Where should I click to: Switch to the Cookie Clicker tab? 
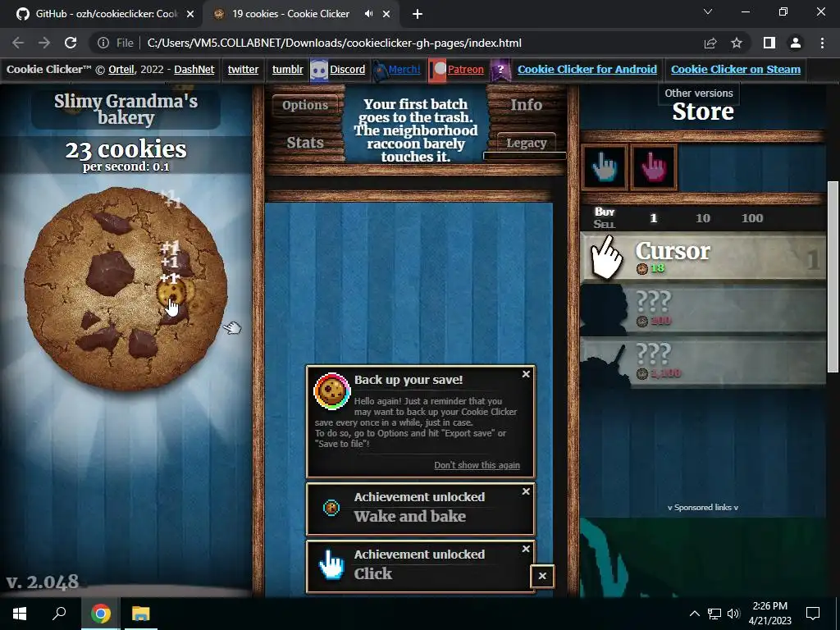(290, 14)
